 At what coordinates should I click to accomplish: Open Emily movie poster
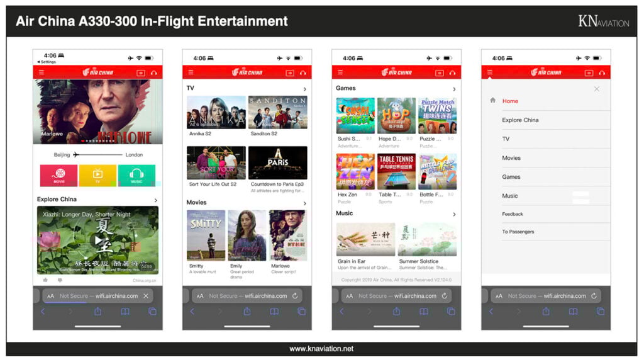pos(247,235)
